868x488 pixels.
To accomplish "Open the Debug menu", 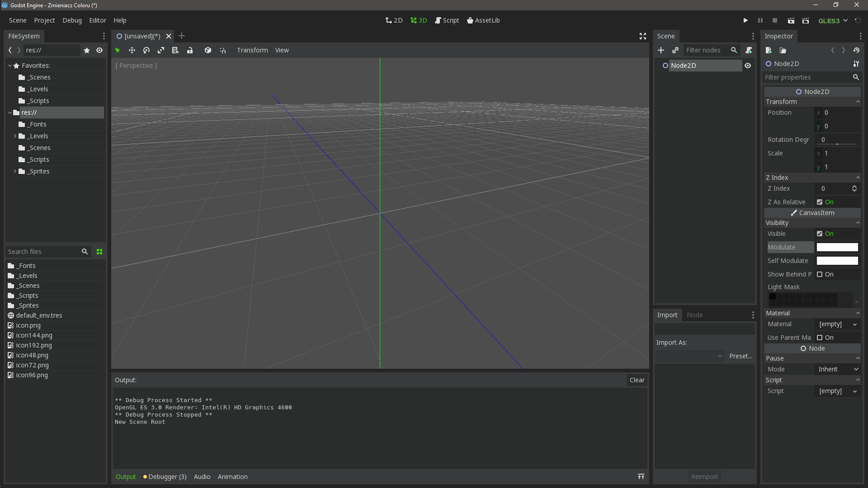I will [x=71, y=20].
